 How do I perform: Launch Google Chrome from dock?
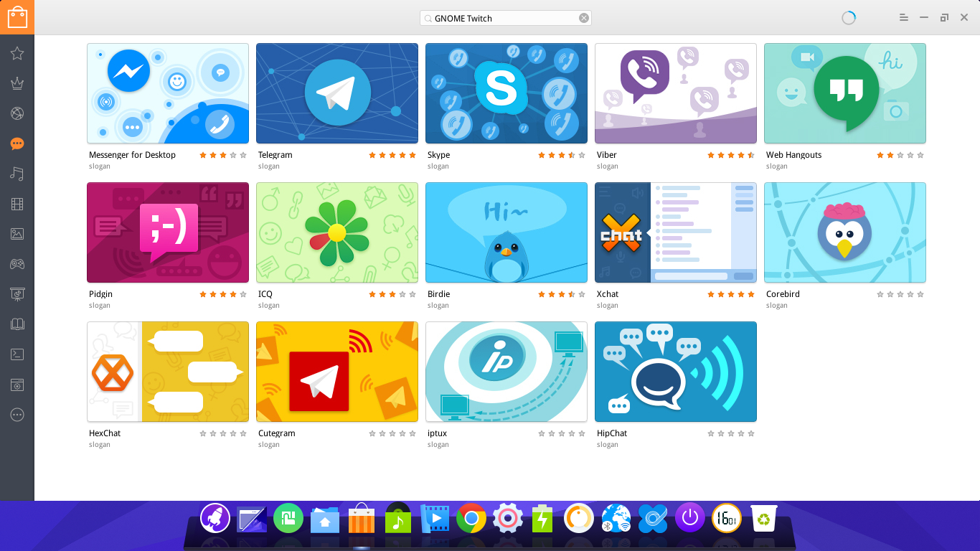tap(471, 518)
